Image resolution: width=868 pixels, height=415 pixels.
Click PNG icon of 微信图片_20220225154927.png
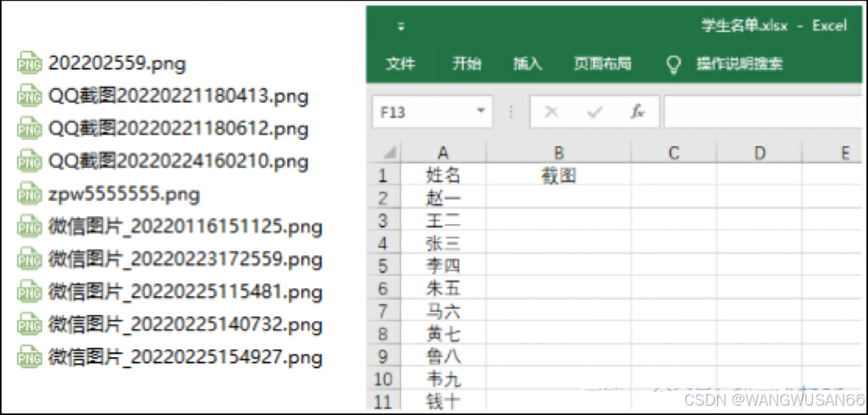30,356
